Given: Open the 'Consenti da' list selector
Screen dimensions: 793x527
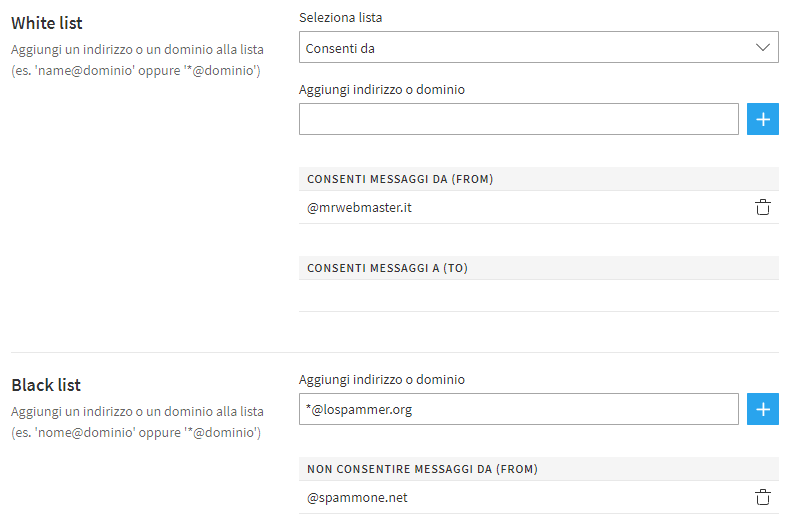Looking at the screenshot, I should pos(538,47).
